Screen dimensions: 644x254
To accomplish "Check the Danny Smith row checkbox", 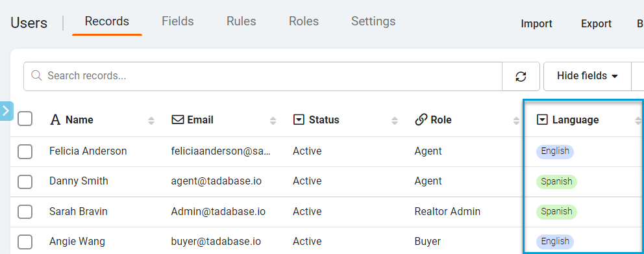I will pos(25,181).
